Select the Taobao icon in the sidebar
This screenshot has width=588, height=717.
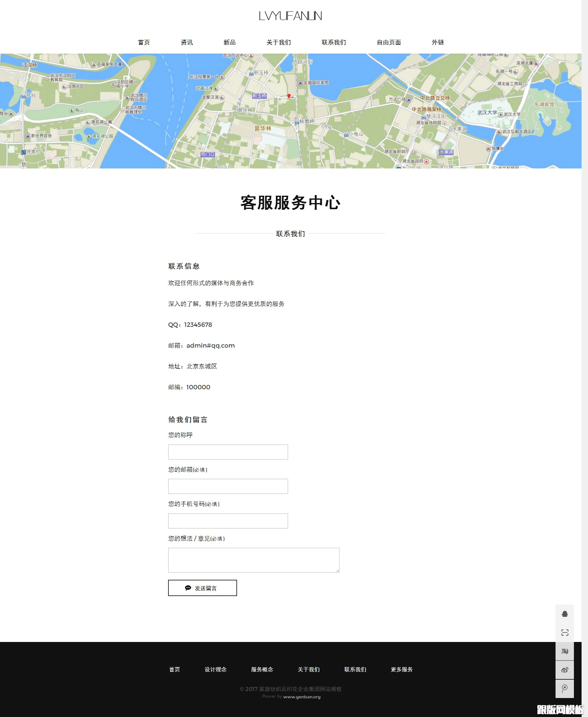(565, 651)
